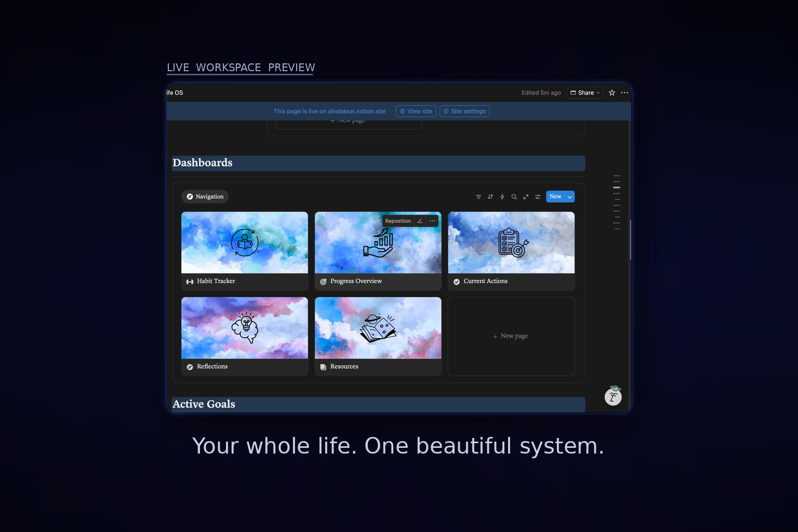
Task: Open the Reposition card's overflow menu
Action: (432, 221)
